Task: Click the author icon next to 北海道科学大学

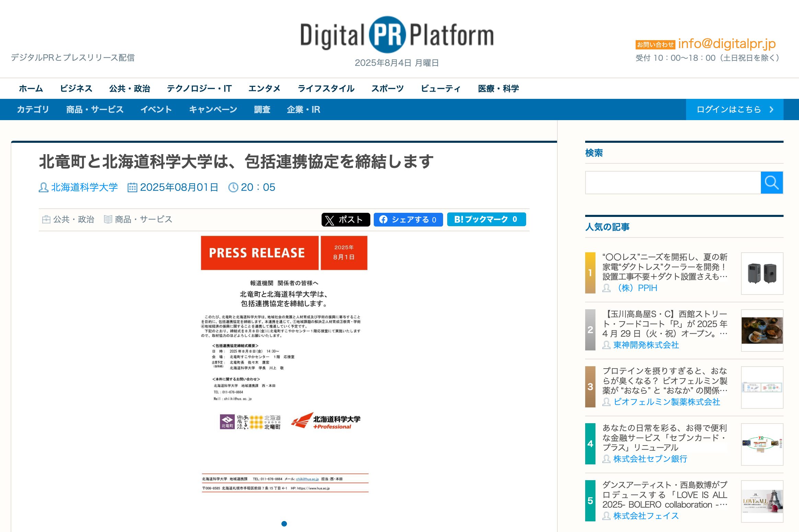Action: pyautogui.click(x=43, y=187)
